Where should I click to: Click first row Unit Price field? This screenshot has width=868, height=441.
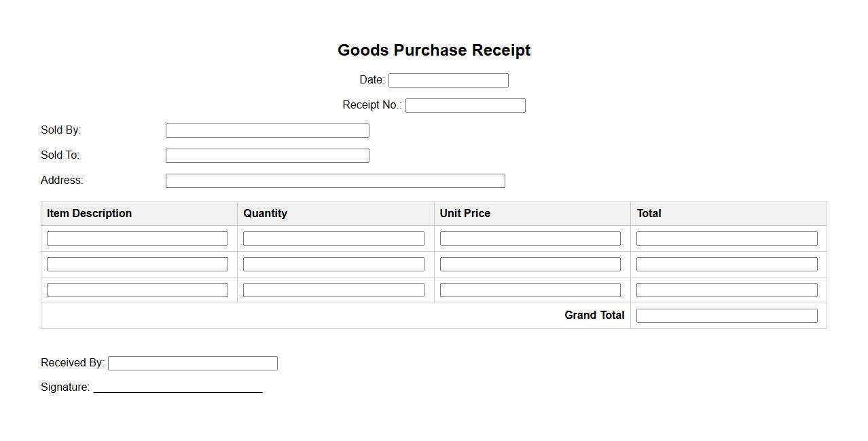[x=530, y=239]
